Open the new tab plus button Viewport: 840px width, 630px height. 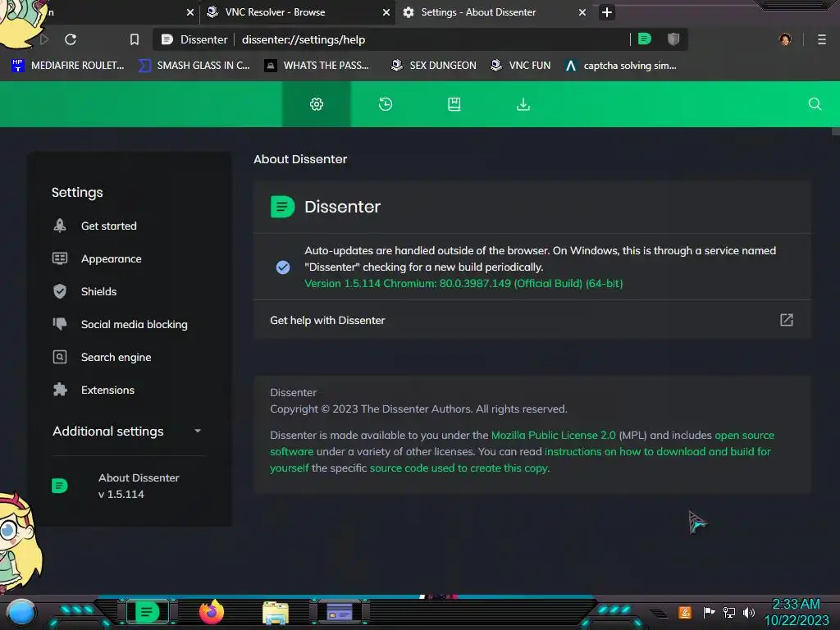606,11
